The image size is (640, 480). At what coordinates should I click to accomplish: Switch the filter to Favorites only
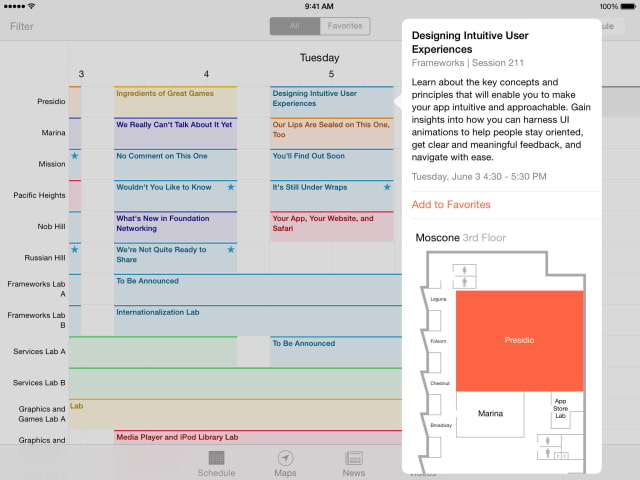[345, 27]
